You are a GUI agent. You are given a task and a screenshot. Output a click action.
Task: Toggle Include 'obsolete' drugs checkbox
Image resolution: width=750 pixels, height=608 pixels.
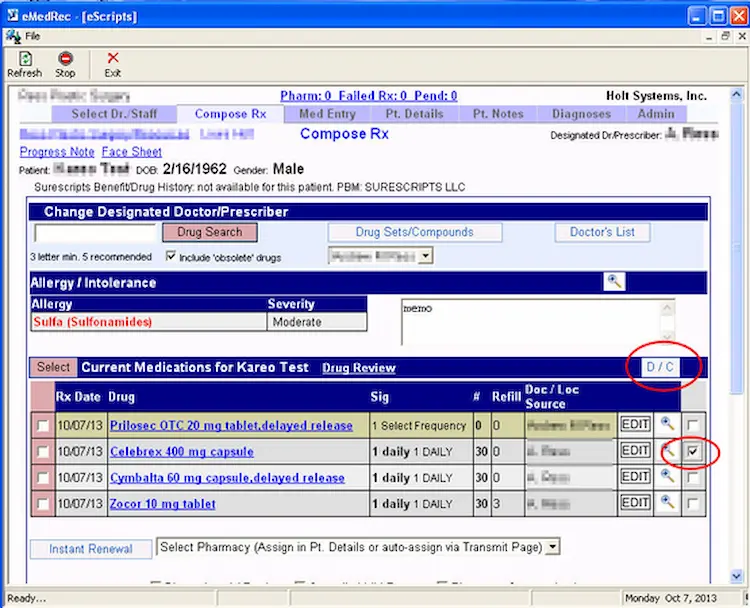click(x=171, y=257)
